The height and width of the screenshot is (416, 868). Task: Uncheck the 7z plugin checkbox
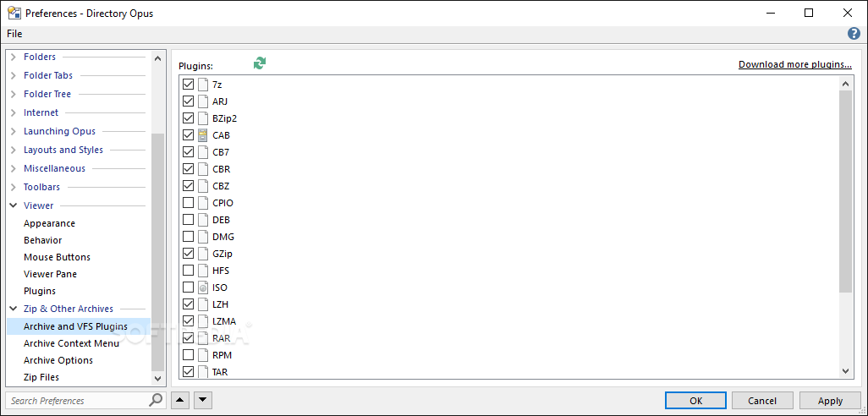pos(188,85)
